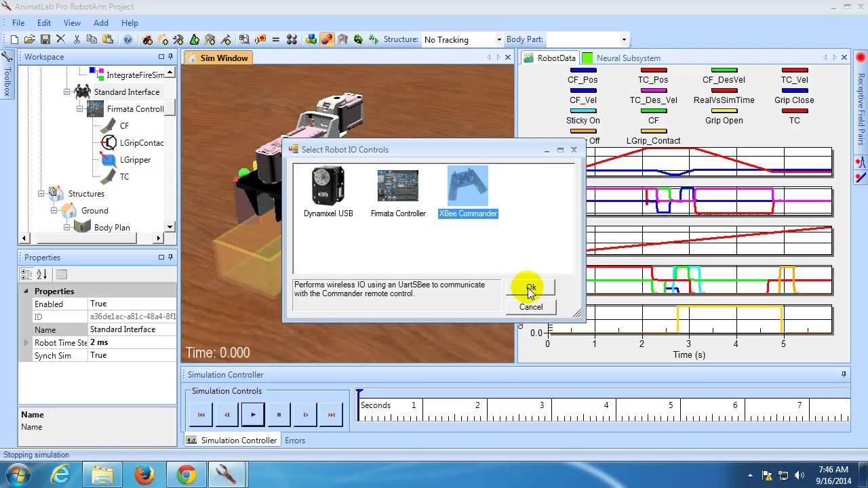
Task: Click the yellow Grip Open legend swatch
Action: pos(724,110)
